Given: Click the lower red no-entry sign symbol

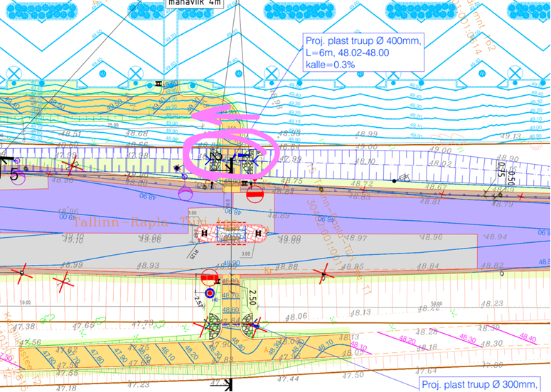Looking at the screenshot, I should click(208, 277).
